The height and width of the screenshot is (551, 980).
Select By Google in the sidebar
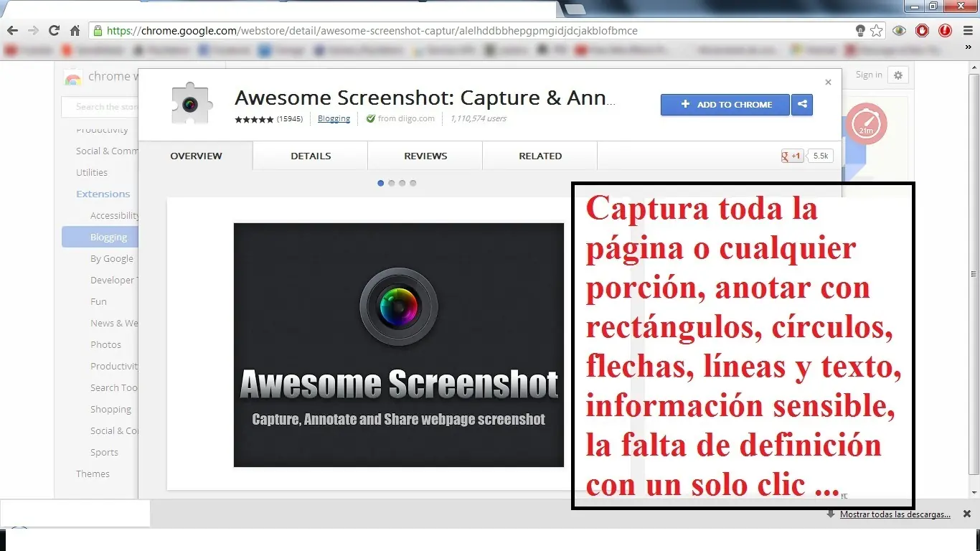[x=112, y=258]
